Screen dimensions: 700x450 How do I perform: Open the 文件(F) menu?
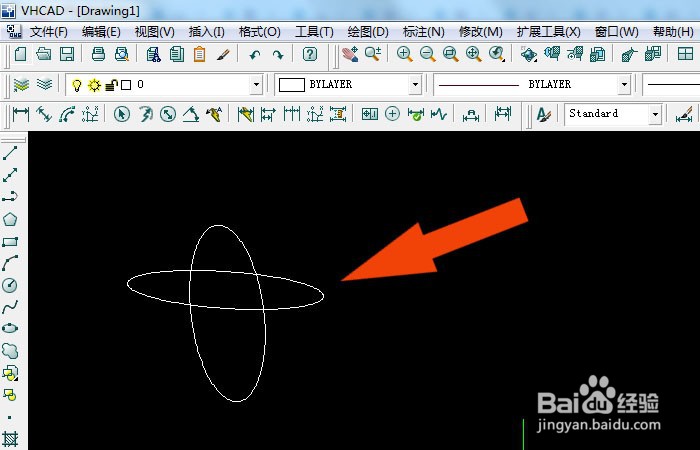(x=49, y=32)
